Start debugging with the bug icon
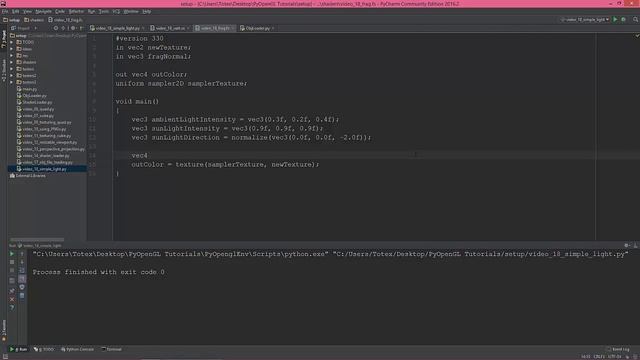 pos(623,20)
